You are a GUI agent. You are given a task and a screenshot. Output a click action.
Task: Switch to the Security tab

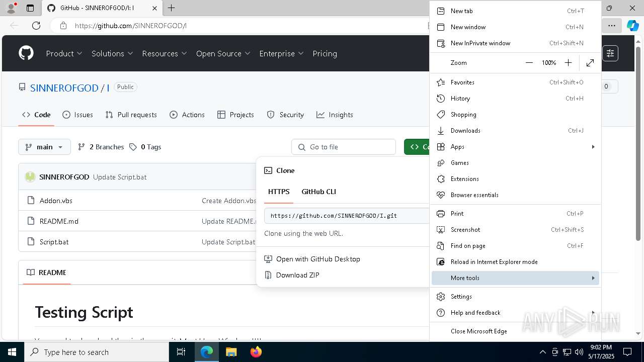(285, 115)
